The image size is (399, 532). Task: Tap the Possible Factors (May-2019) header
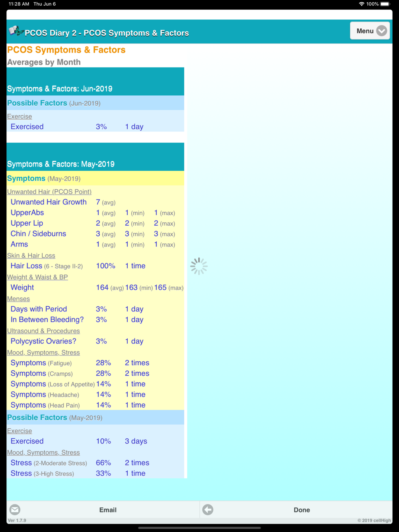tap(95, 418)
